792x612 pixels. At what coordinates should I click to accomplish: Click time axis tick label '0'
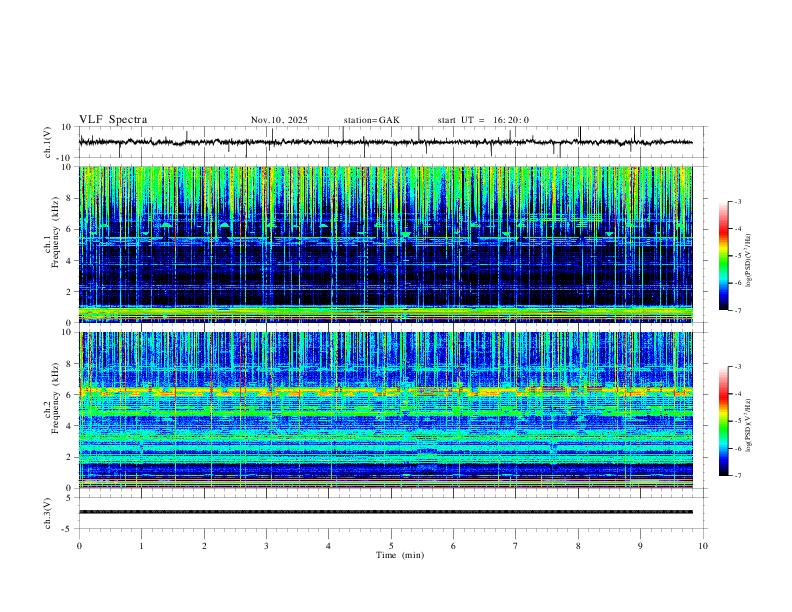[79, 546]
